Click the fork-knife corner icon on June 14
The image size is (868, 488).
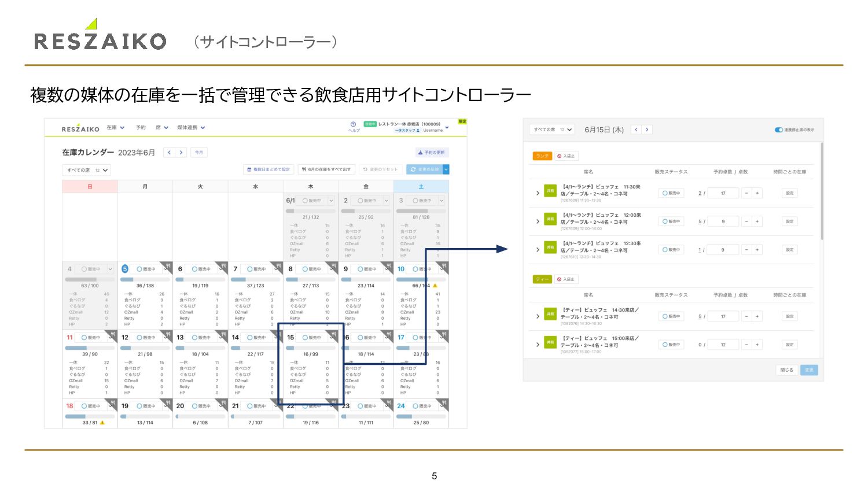point(278,335)
